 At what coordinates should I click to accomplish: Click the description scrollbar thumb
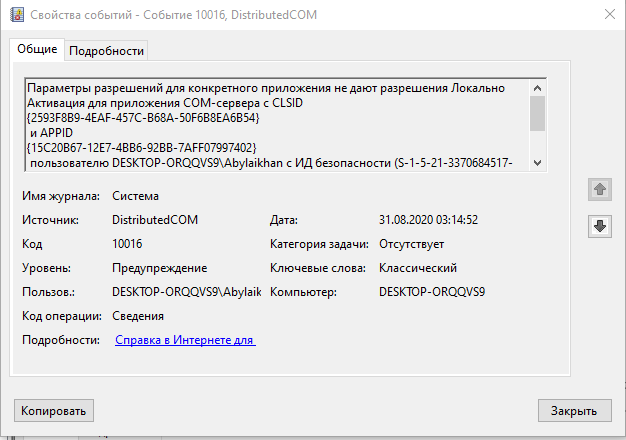coord(537,113)
